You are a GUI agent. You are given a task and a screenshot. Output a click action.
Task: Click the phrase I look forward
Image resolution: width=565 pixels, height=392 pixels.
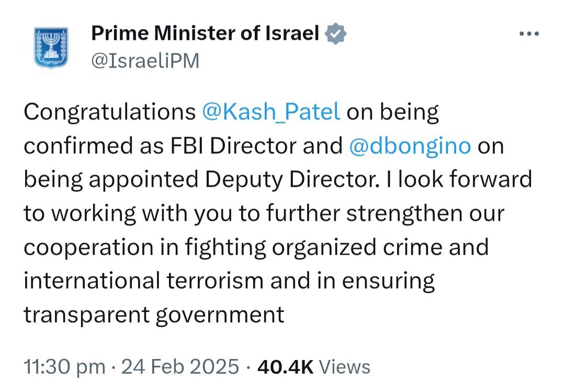(x=459, y=179)
